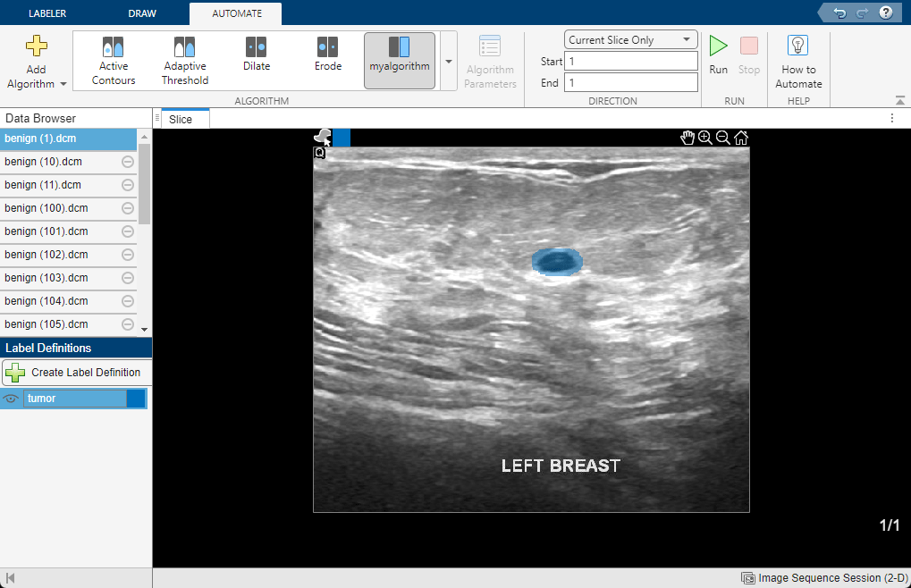Click the zoom in magnifier
Image resolution: width=911 pixels, height=588 pixels.
(x=705, y=138)
